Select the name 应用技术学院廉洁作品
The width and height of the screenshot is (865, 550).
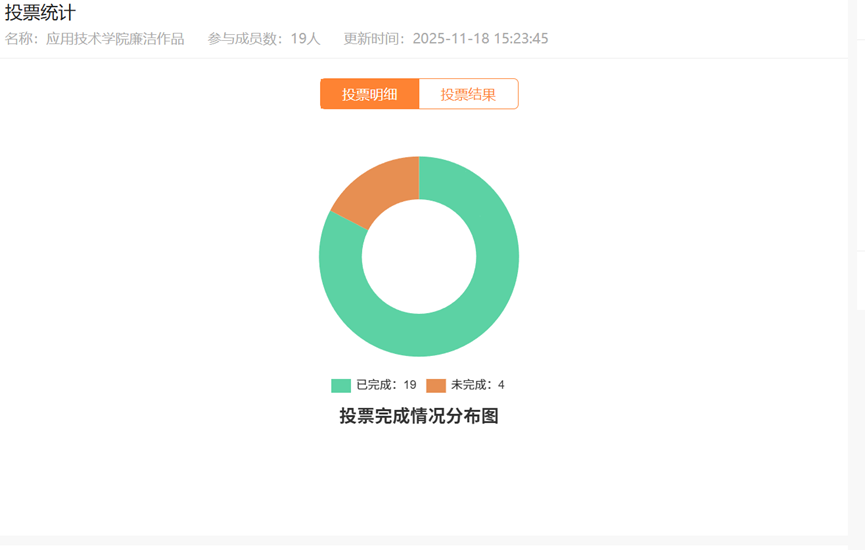pyautogui.click(x=115, y=39)
